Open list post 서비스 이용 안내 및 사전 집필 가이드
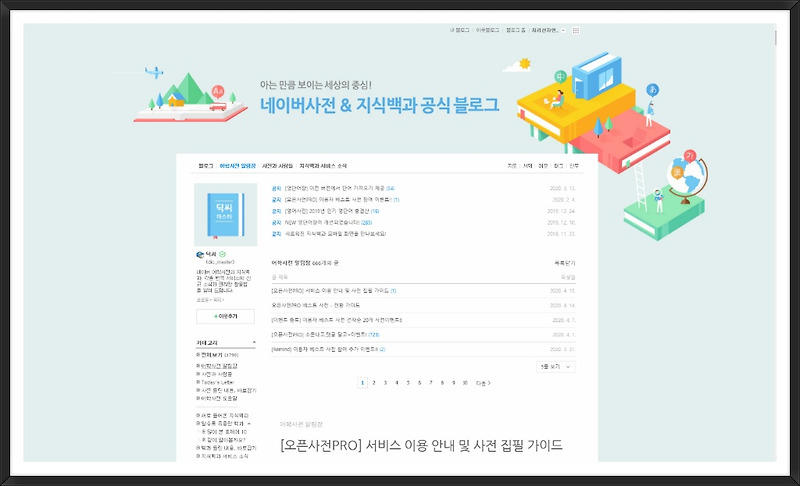The height and width of the screenshot is (486, 800). point(331,291)
